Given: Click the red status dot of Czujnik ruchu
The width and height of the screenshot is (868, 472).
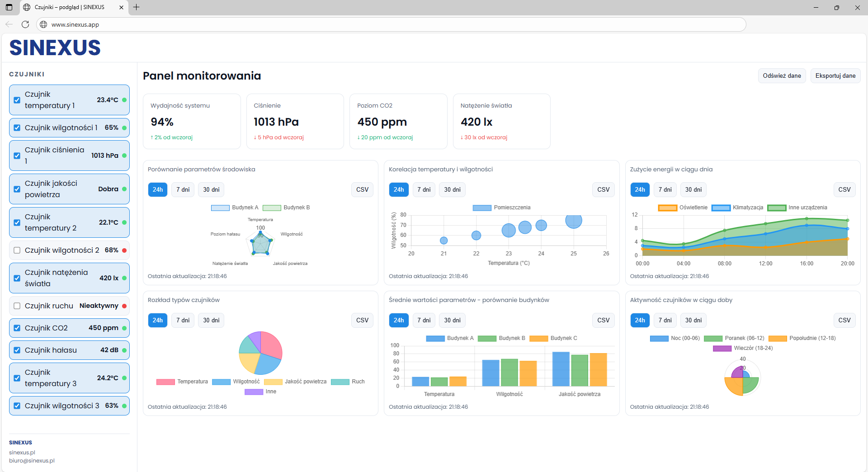Looking at the screenshot, I should pos(124,306).
